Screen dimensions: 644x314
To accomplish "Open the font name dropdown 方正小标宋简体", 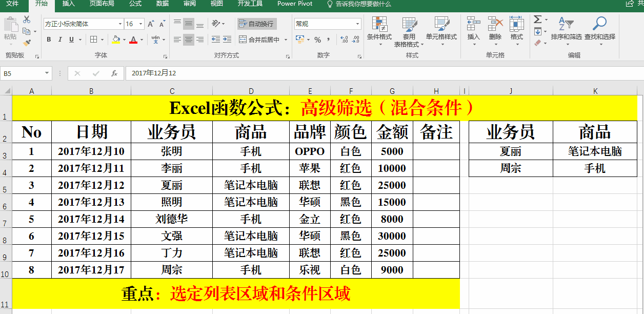I will coord(120,24).
